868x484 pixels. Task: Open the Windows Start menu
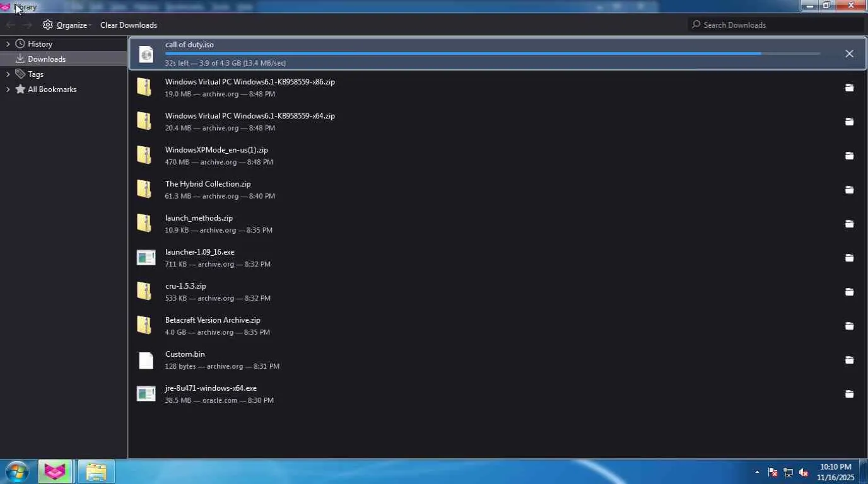click(17, 471)
